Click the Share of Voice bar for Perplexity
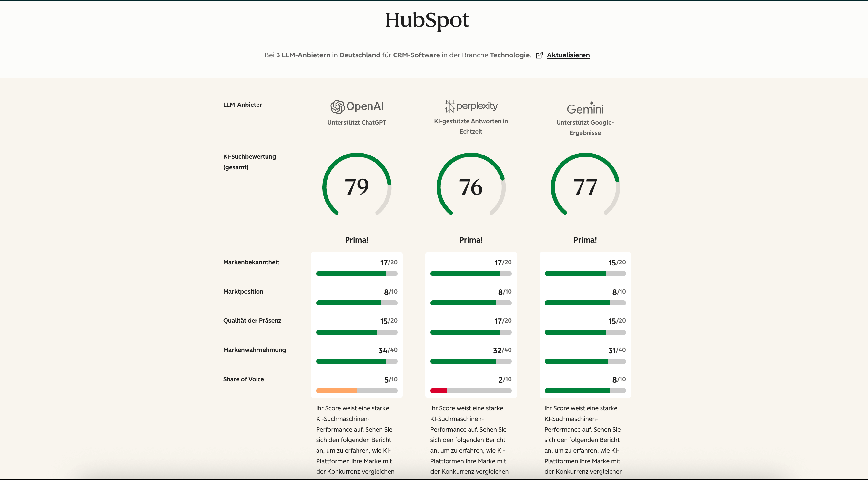Viewport: 868px width, 480px height. pos(471,391)
